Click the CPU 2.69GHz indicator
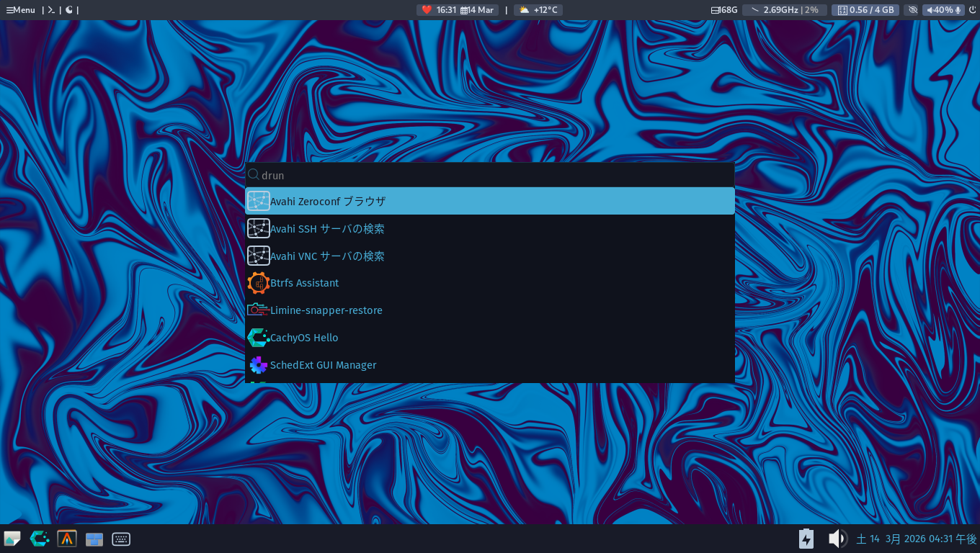 click(x=785, y=10)
